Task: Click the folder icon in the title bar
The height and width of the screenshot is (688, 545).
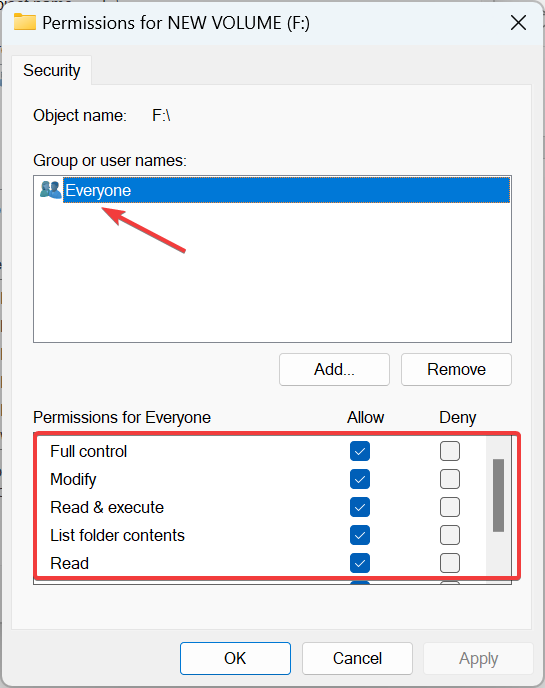Action: [x=25, y=22]
